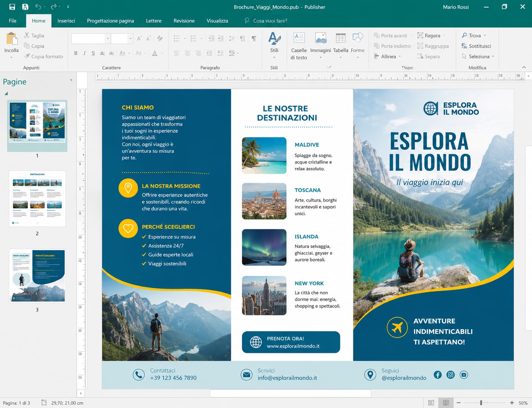The width and height of the screenshot is (532, 408).
Task: Click the increase indent icon
Action: coord(221,38)
